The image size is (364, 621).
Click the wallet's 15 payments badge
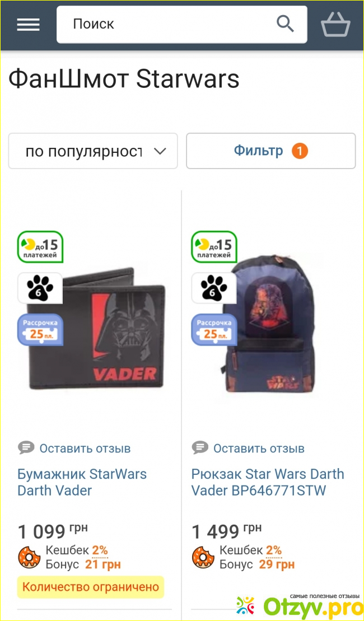40,247
